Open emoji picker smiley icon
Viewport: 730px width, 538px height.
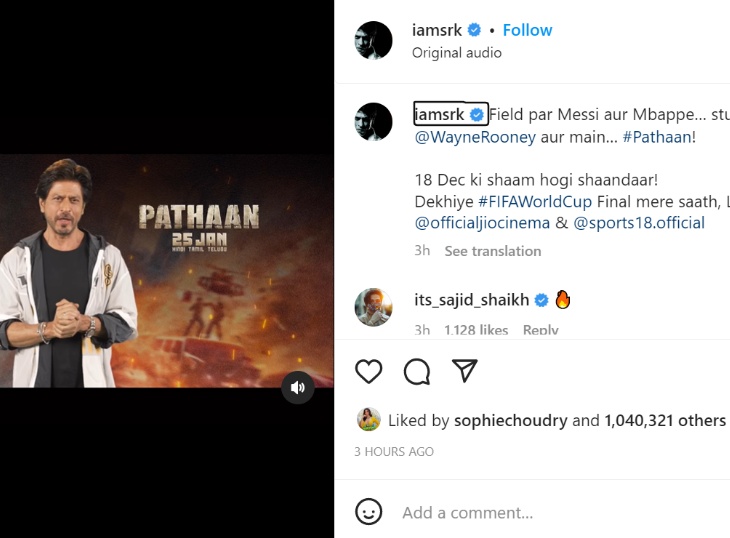tap(369, 512)
